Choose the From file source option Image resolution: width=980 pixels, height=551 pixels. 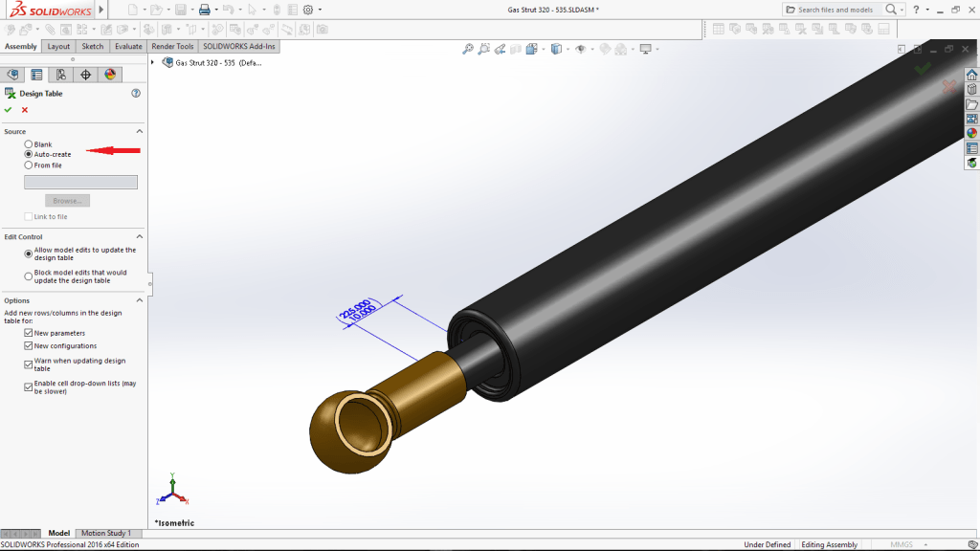pyautogui.click(x=29, y=165)
